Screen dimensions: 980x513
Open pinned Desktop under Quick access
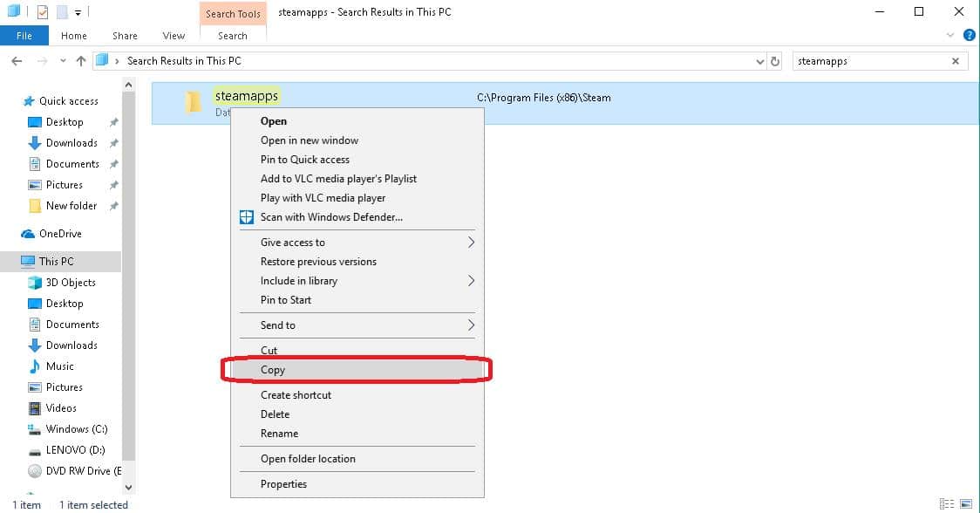pos(65,122)
